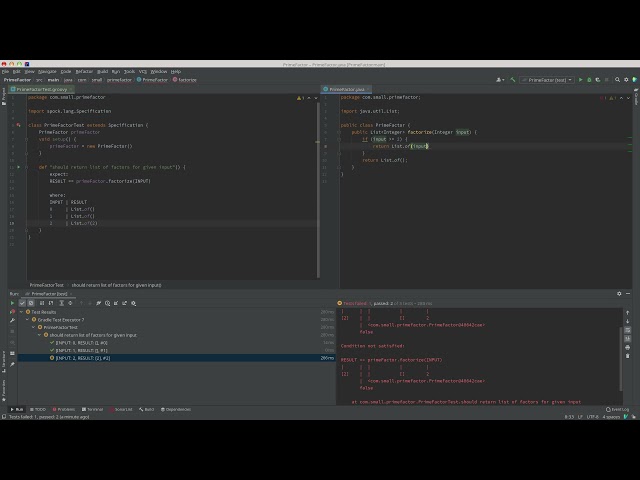Open the Project side panel tab
Screen dimensions: 640x480
coord(4,96)
